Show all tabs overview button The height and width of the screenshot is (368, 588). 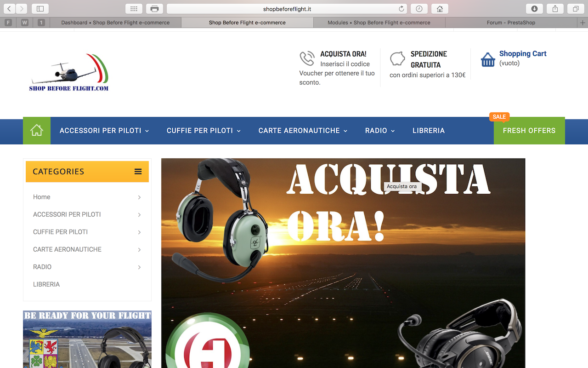pos(576,9)
